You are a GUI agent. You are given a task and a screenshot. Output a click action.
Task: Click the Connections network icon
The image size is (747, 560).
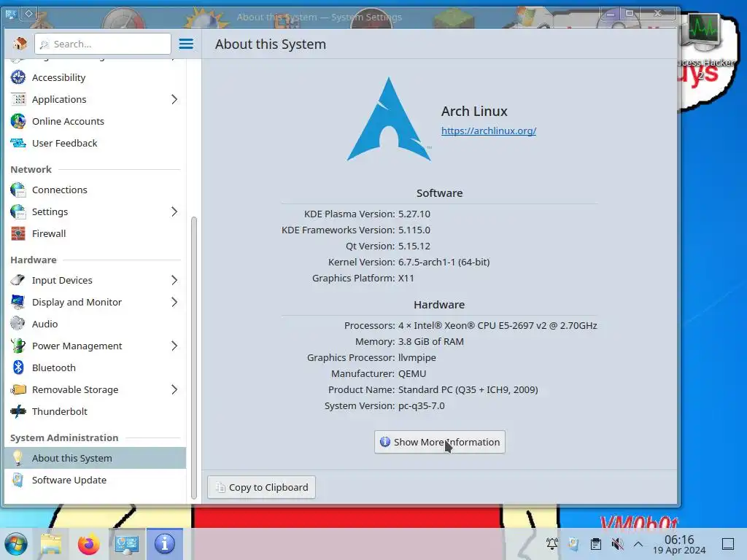[x=18, y=190]
